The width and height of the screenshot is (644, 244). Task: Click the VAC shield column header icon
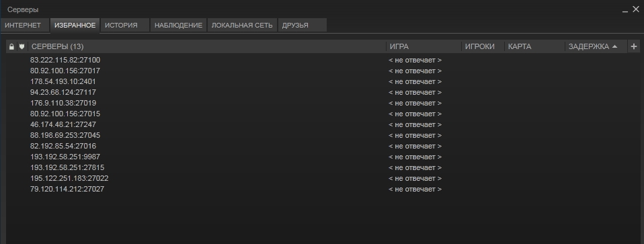click(x=22, y=46)
